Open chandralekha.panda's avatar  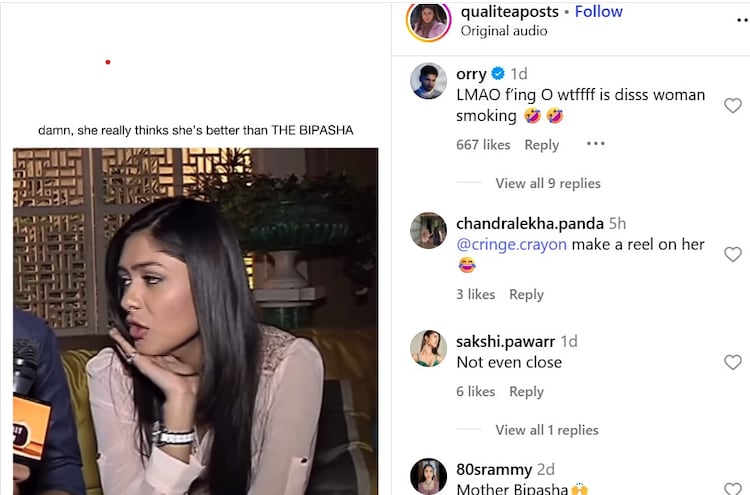click(x=428, y=231)
